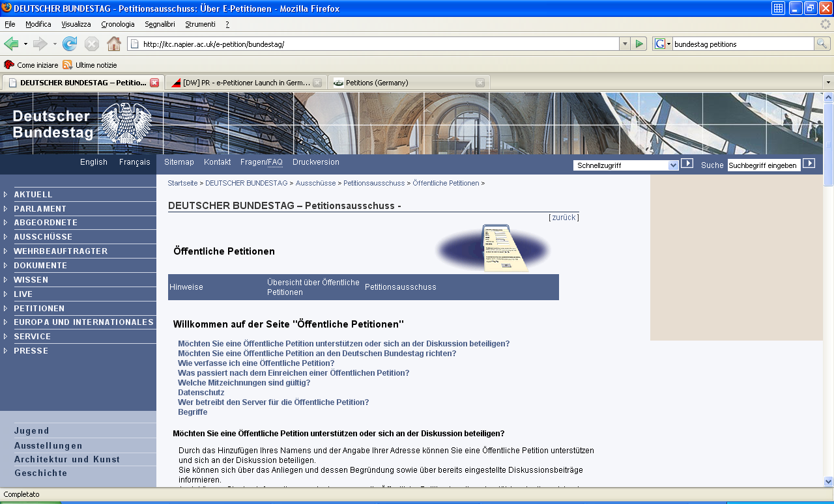The width and height of the screenshot is (834, 504).
Task: Click the grid icon in title bar
Action: [x=778, y=8]
